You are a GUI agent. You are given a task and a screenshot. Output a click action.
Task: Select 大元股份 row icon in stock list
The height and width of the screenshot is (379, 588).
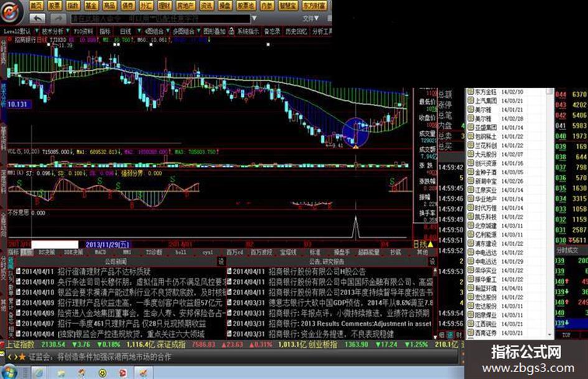[470, 154]
